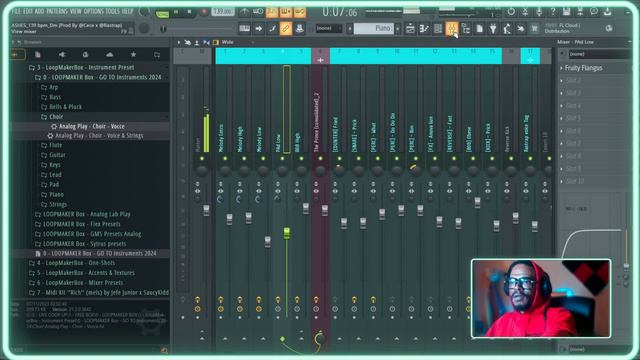Click the tempo display field
The height and width of the screenshot is (360, 640).
point(223,12)
